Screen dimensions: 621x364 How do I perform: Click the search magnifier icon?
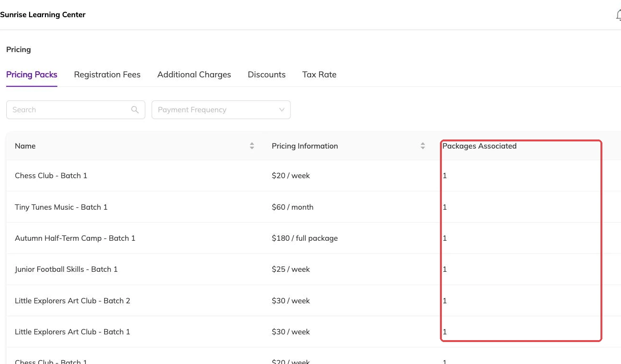tap(135, 109)
